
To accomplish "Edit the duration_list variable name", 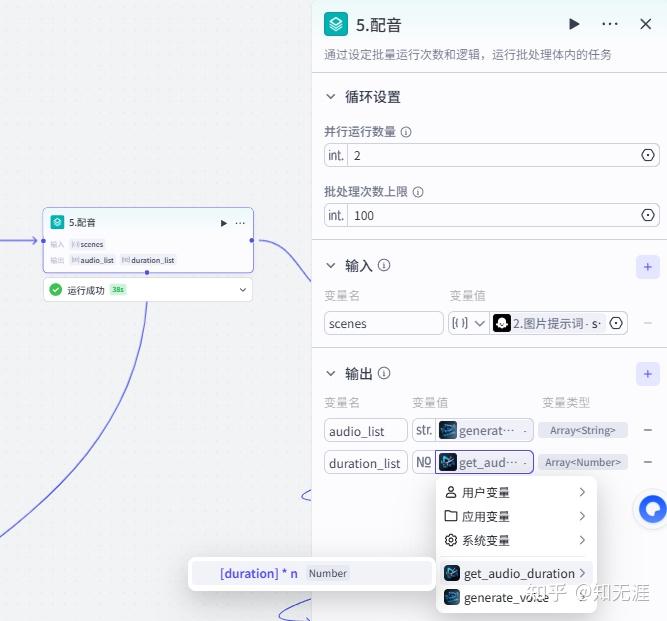I will [x=365, y=463].
